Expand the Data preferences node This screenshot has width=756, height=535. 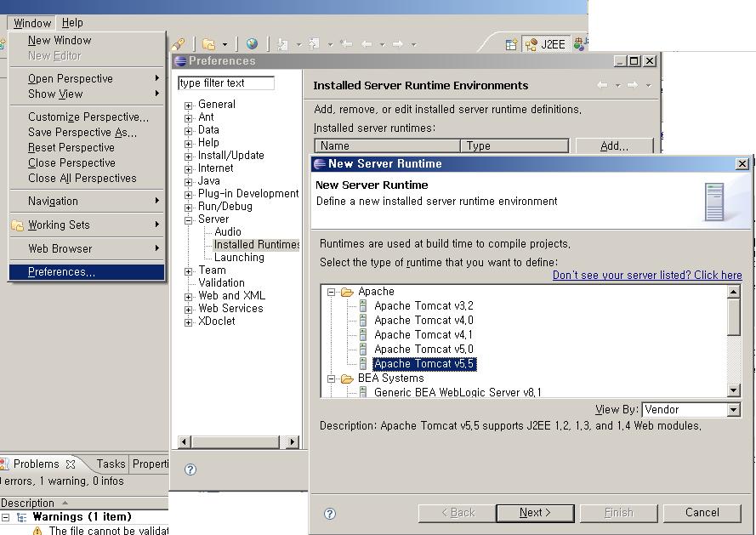189,131
